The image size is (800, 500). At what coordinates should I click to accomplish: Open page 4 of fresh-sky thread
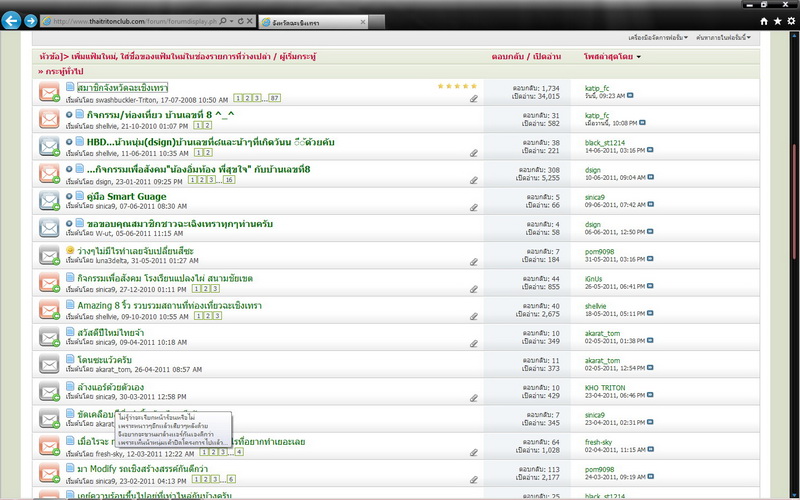239,452
